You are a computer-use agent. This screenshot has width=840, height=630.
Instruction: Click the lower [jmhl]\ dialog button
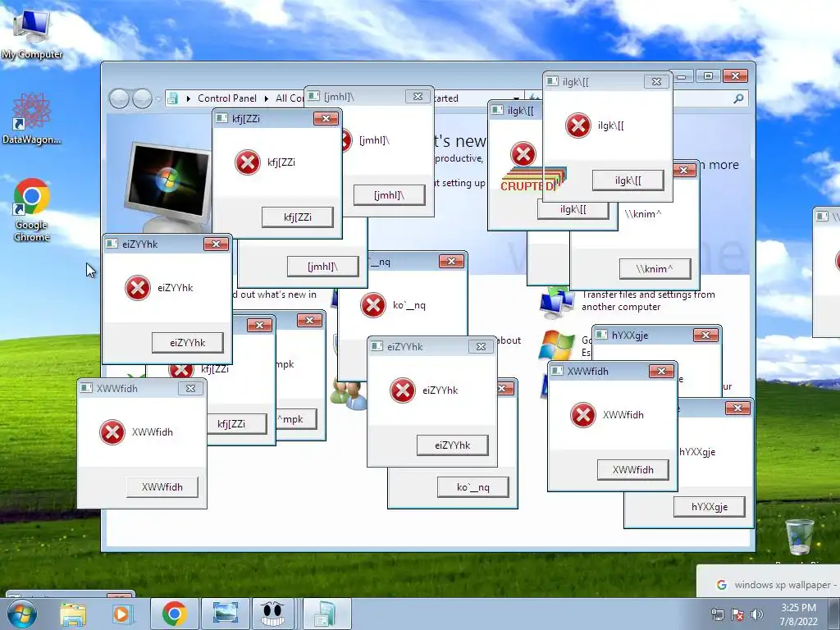pyautogui.click(x=323, y=267)
